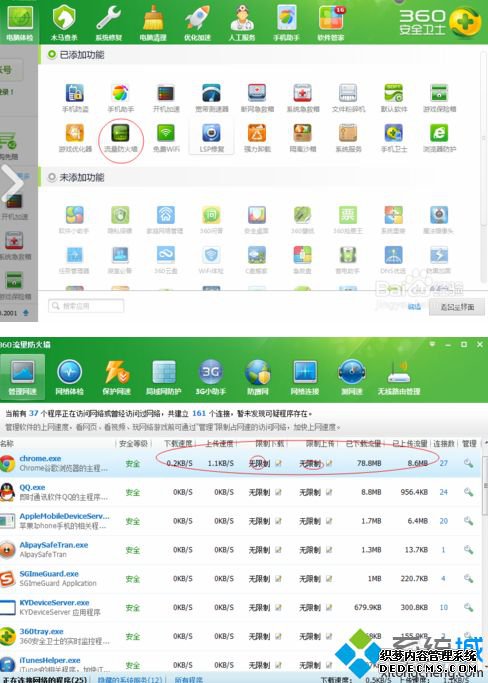Open 木马查杀 trojan scan in 360 toolbar
488x683 pixels.
(64, 23)
